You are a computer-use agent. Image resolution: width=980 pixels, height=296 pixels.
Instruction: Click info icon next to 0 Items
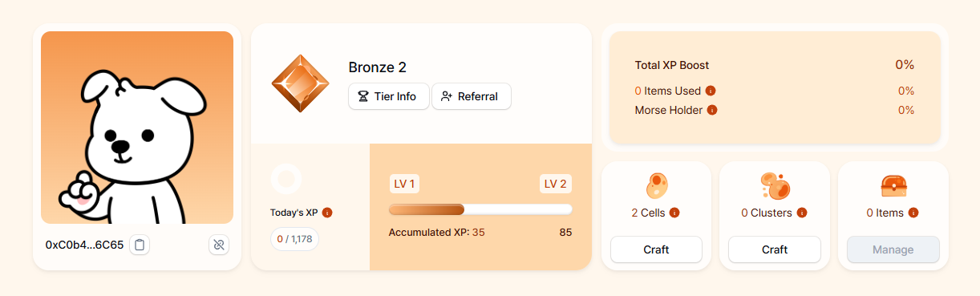(913, 213)
